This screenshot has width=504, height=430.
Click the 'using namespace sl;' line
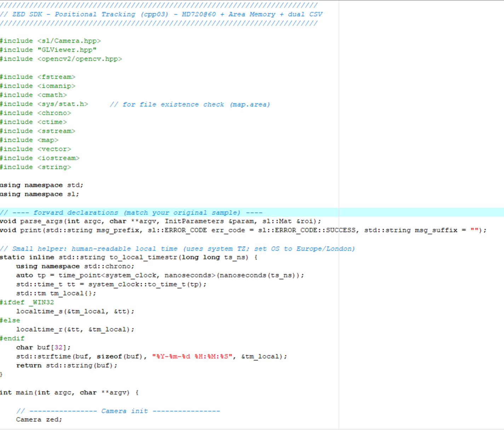coord(39,194)
